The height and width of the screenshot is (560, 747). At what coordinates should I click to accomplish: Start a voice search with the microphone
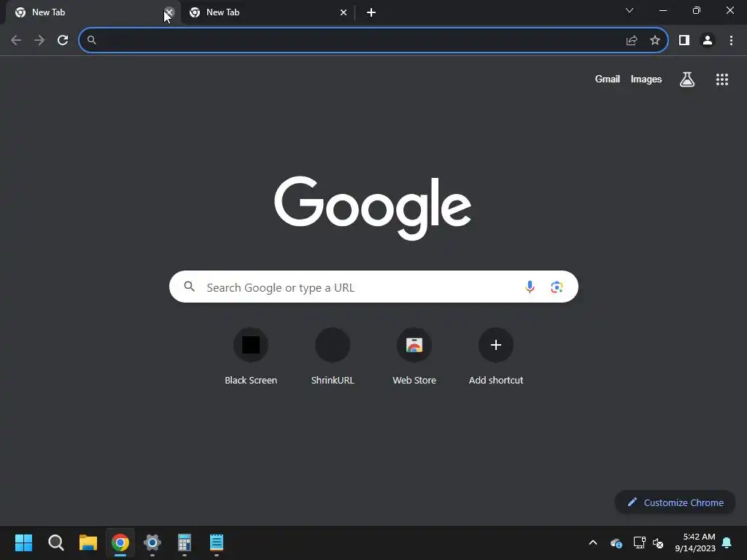[x=530, y=287]
